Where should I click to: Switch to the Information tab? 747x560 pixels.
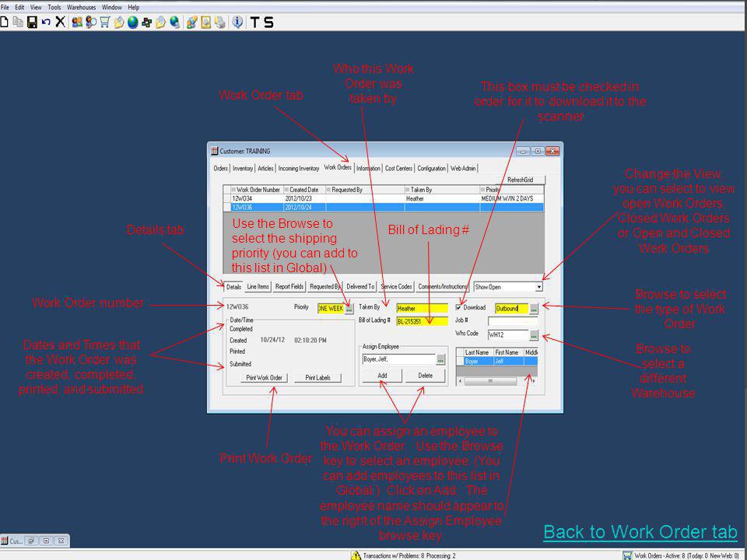368,169
